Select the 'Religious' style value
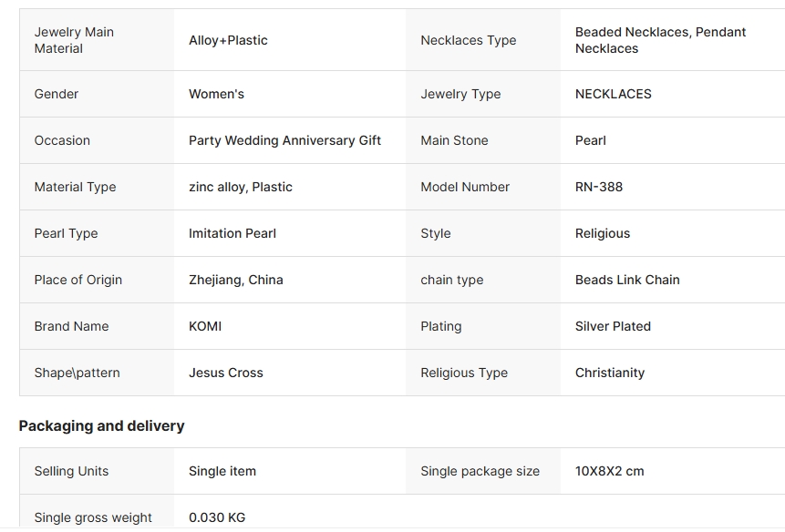The width and height of the screenshot is (785, 532). 603,233
